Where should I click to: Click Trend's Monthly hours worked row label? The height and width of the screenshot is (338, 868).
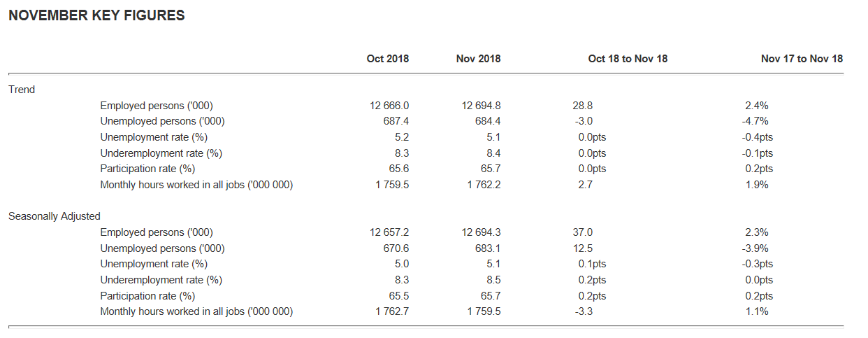point(196,185)
